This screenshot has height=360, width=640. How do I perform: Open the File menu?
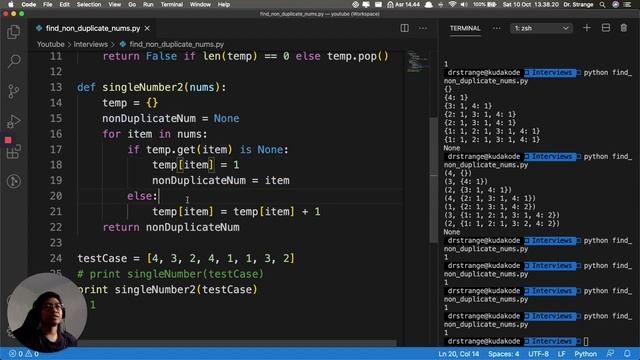tap(48, 4)
